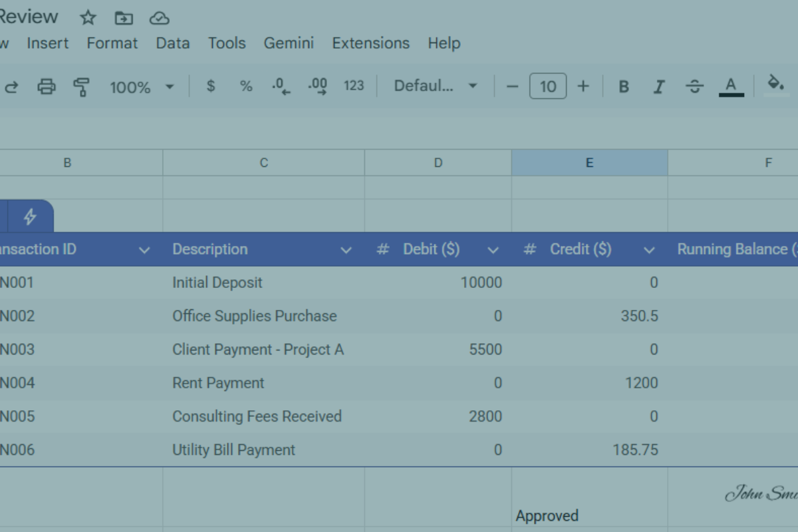The width and height of the screenshot is (798, 532).
Task: Toggle italic formatting
Action: click(658, 86)
